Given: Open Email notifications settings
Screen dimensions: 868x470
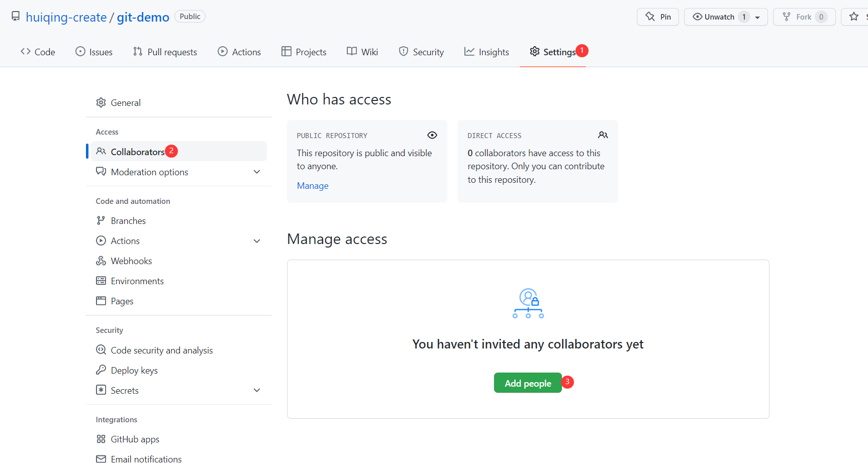Looking at the screenshot, I should 178,459.
